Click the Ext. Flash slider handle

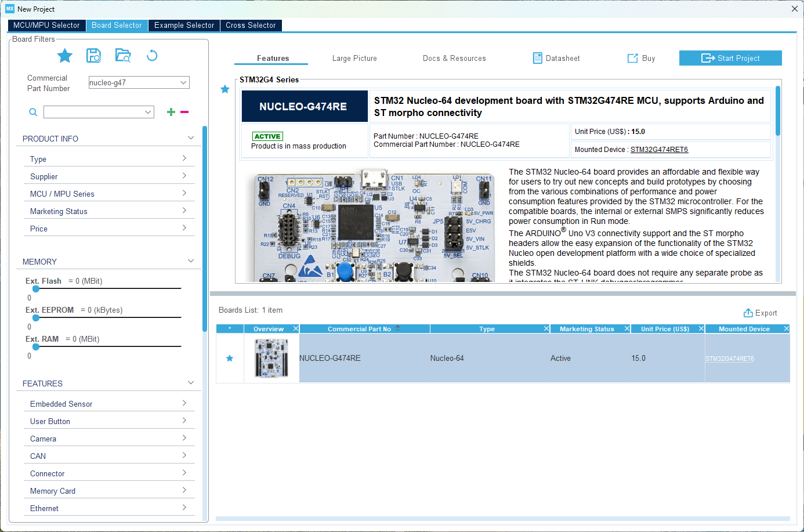[x=36, y=289]
